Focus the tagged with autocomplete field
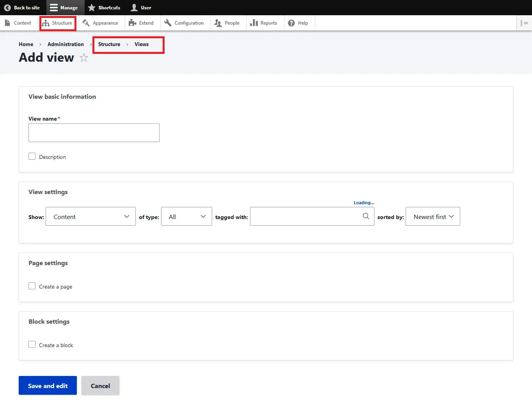The height and width of the screenshot is (408, 532). pyautogui.click(x=312, y=216)
